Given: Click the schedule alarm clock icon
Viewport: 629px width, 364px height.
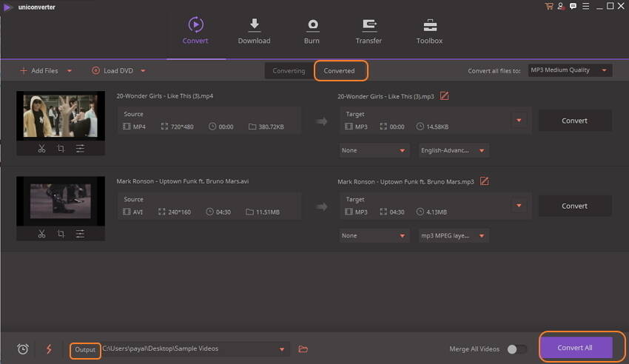Looking at the screenshot, I should click(x=23, y=349).
